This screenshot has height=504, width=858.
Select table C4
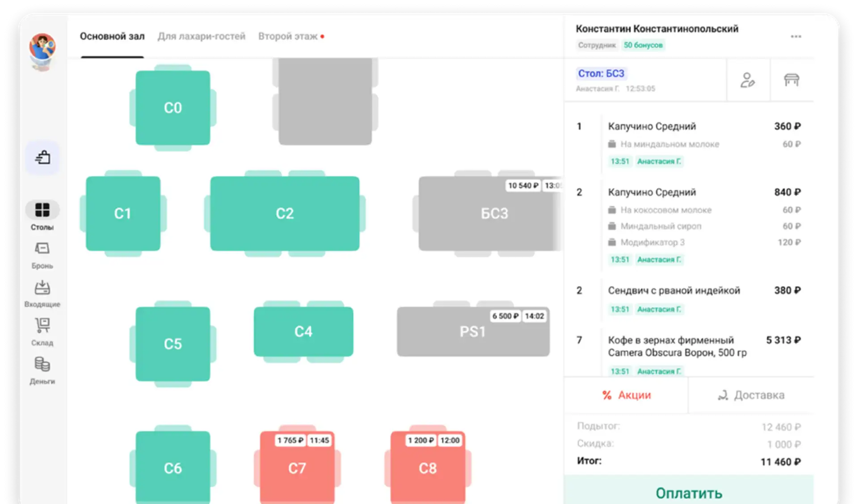303,332
